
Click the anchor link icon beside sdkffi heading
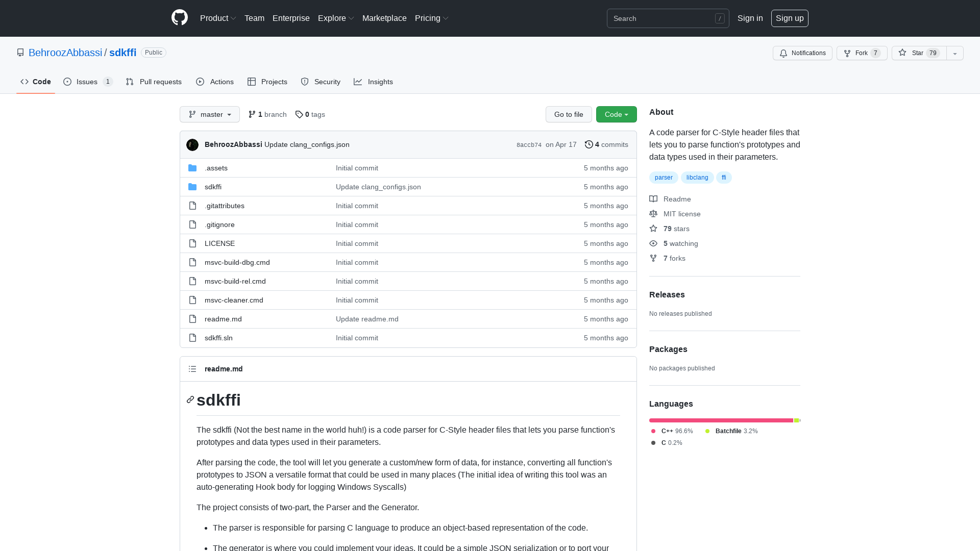[x=190, y=399]
